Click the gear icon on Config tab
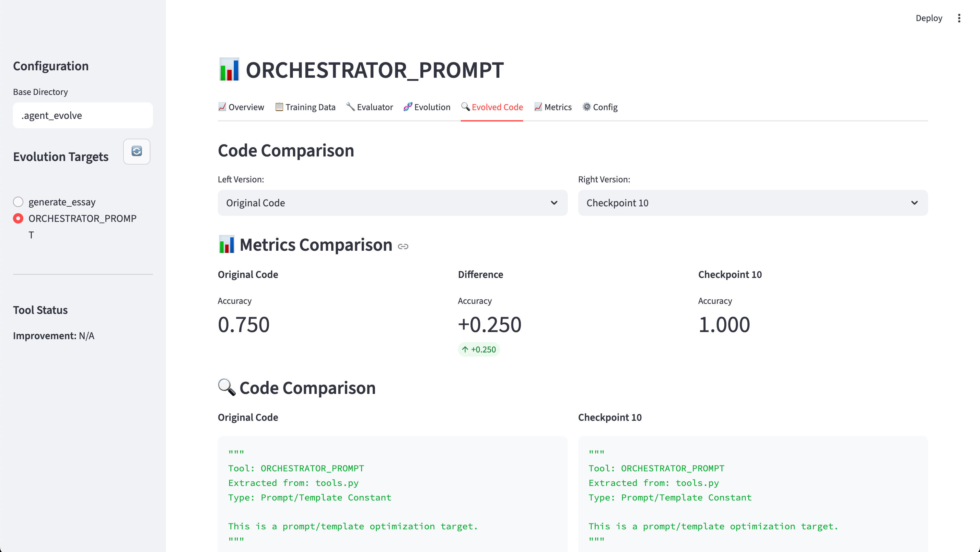 click(586, 107)
